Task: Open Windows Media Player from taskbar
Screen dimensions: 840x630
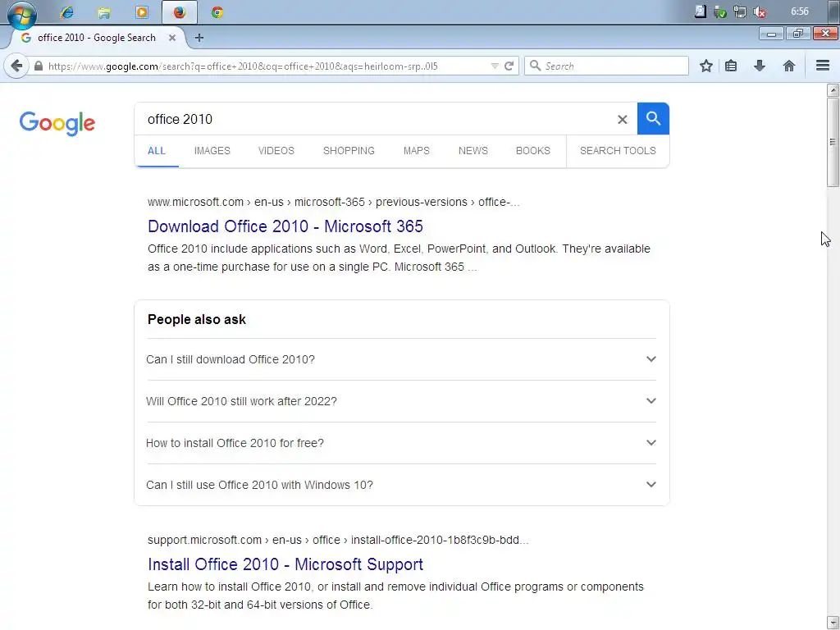Action: coord(142,12)
